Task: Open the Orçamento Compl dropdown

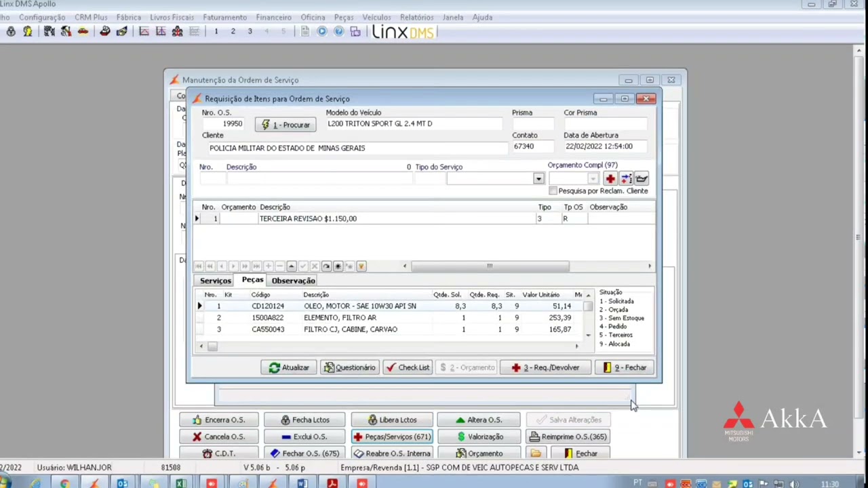Action: tap(593, 179)
